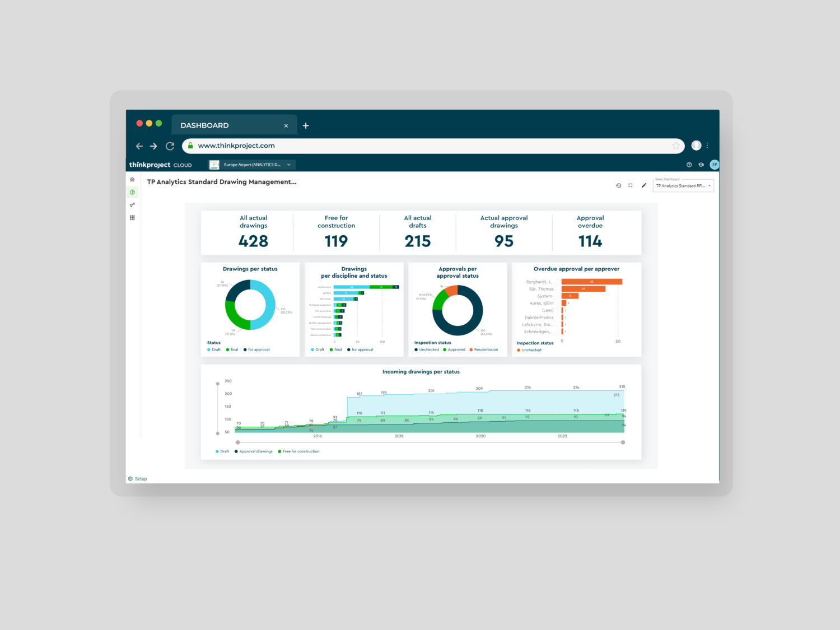
Task: Select the DASHBOARD browser tab
Action: coord(224,125)
